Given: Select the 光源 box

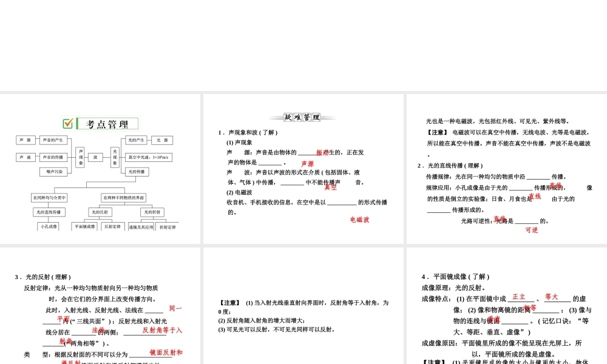Looking at the screenshot, I should click(x=162, y=140).
